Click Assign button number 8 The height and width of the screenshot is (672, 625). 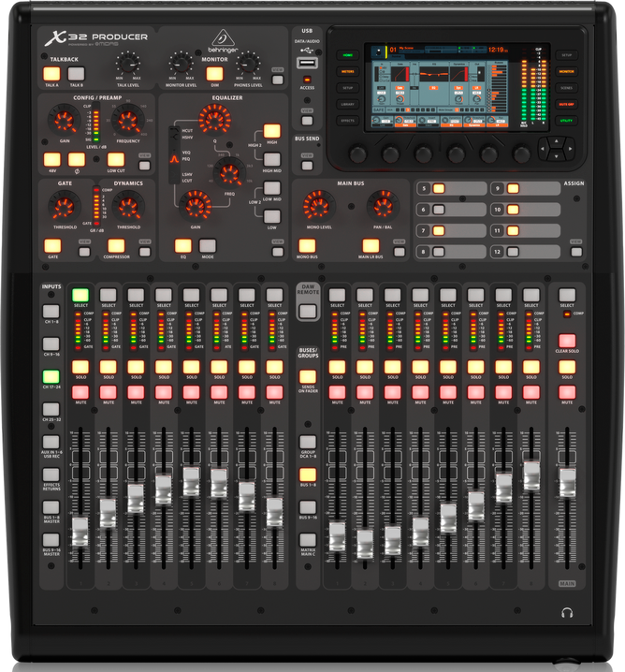pyautogui.click(x=439, y=252)
